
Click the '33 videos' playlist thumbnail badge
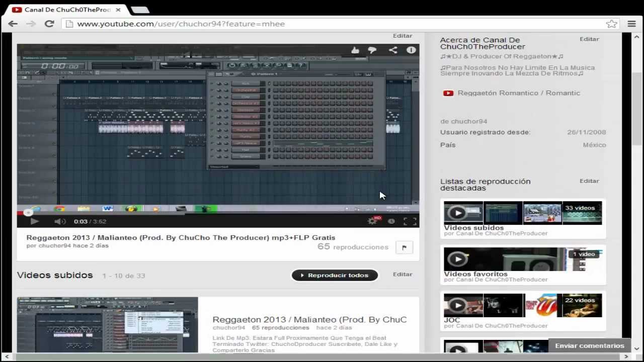(580, 208)
